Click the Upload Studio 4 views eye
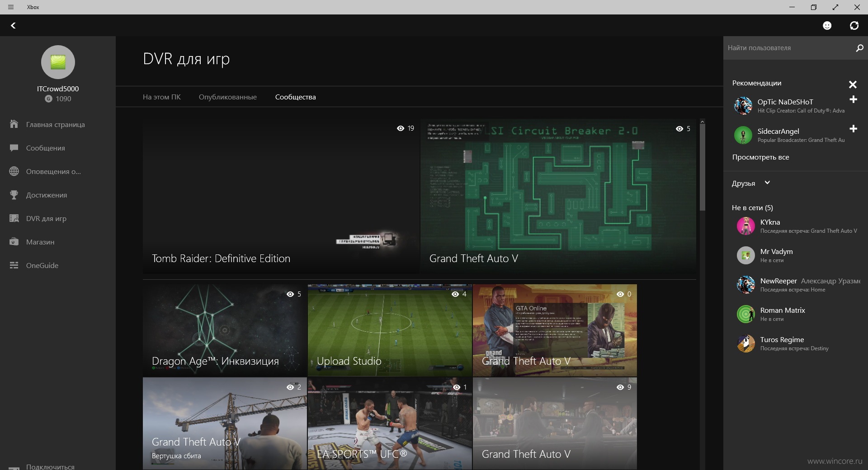Viewport: 868px width, 470px height. pos(455,294)
